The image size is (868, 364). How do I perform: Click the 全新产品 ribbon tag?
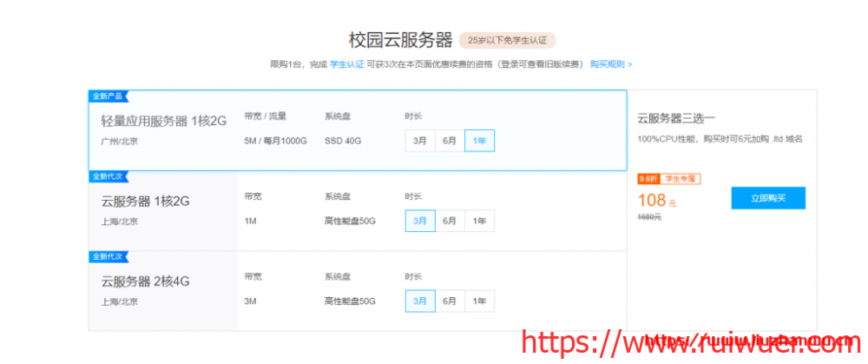pos(108,96)
